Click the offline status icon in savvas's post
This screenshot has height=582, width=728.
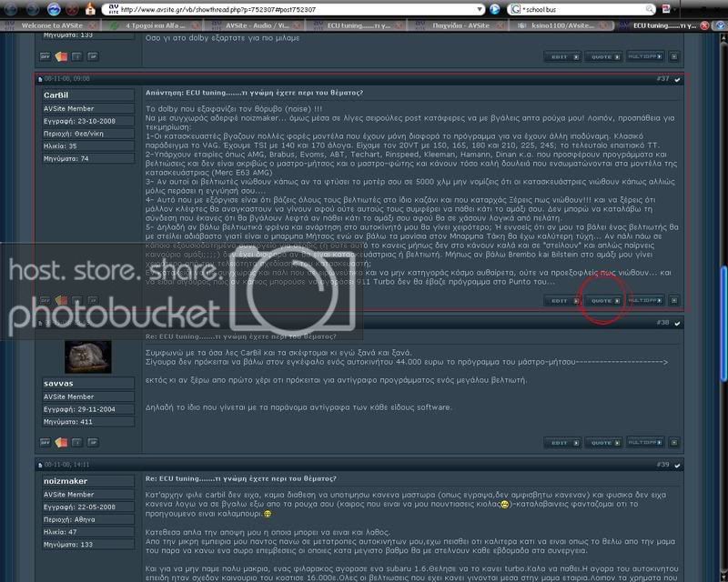[45, 442]
